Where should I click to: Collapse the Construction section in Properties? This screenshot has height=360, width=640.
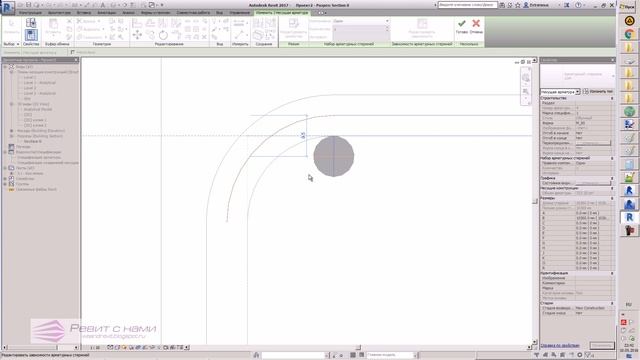[x=612, y=98]
